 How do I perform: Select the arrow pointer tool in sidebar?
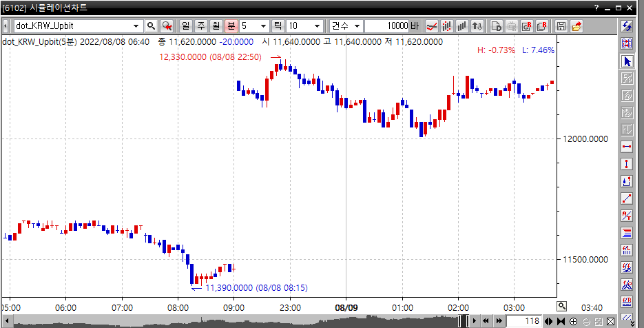627,61
